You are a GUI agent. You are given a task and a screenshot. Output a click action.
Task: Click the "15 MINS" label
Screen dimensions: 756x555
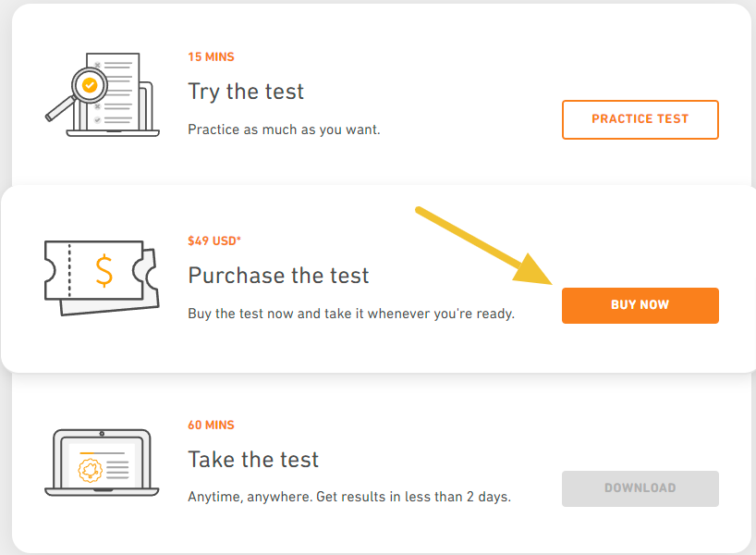coord(211,56)
